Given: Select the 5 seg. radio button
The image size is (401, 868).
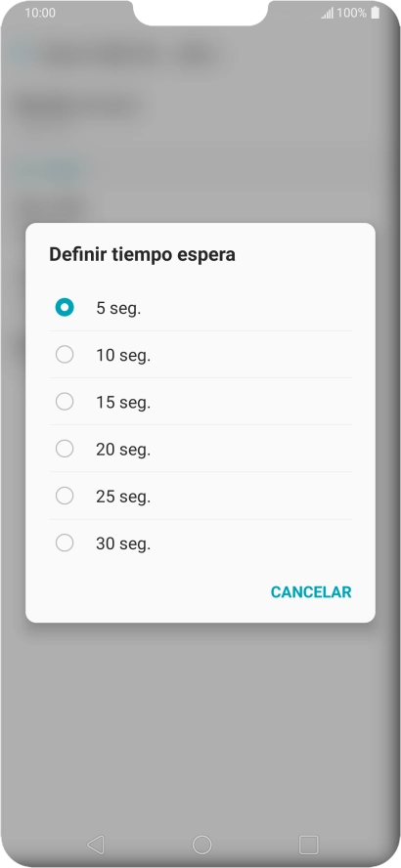Looking at the screenshot, I should coord(65,307).
